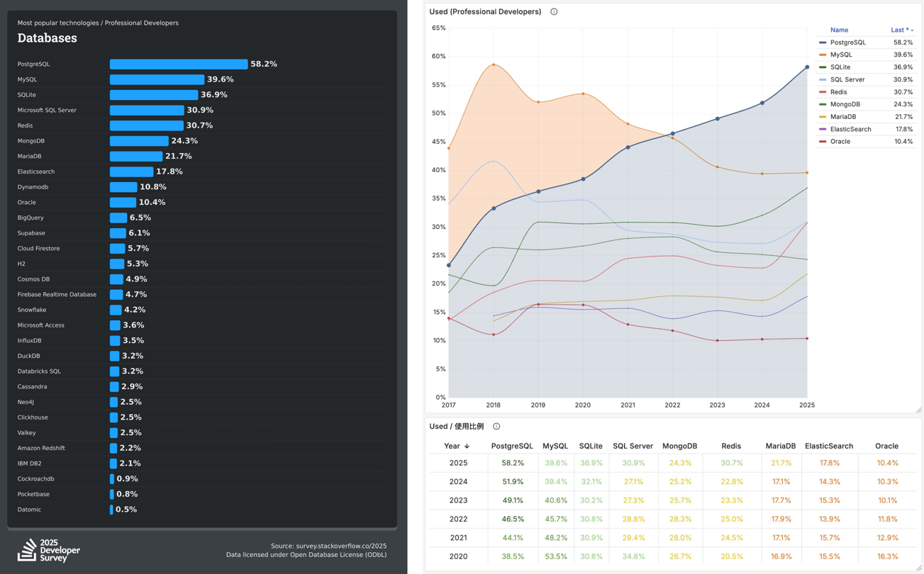Click resize handle at line chart panel corner
The width and height of the screenshot is (924, 574).
coord(918,410)
